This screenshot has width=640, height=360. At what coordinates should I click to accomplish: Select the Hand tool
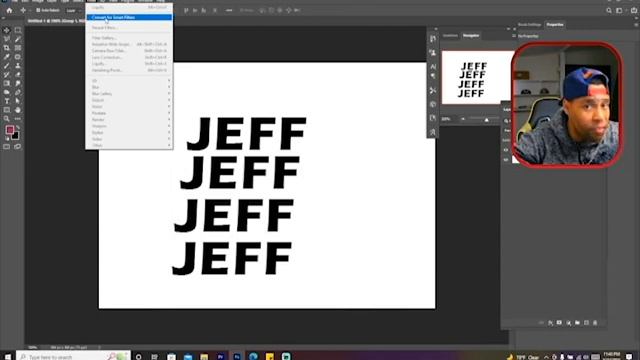[18, 110]
